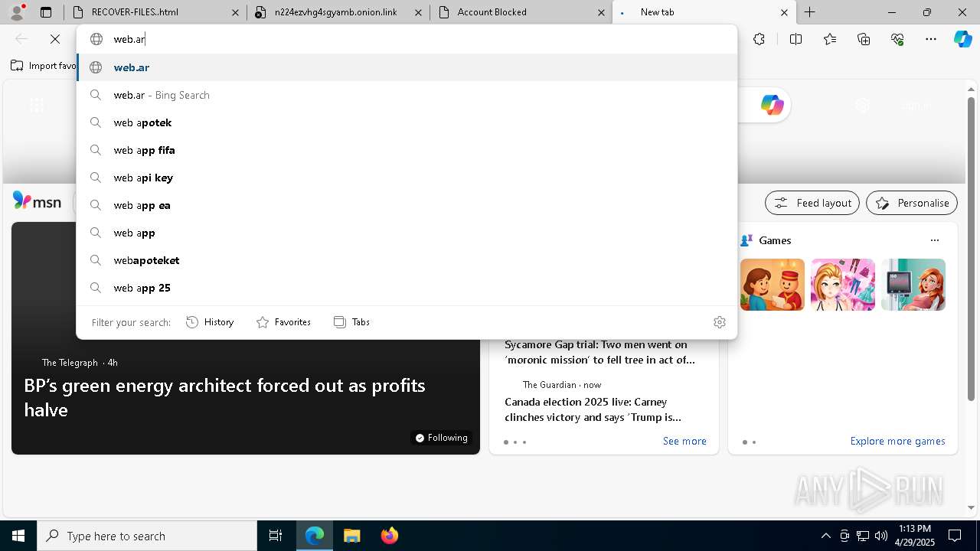Pick the 'web app 25' suggestion
The height and width of the screenshot is (551, 980).
pyautogui.click(x=407, y=288)
